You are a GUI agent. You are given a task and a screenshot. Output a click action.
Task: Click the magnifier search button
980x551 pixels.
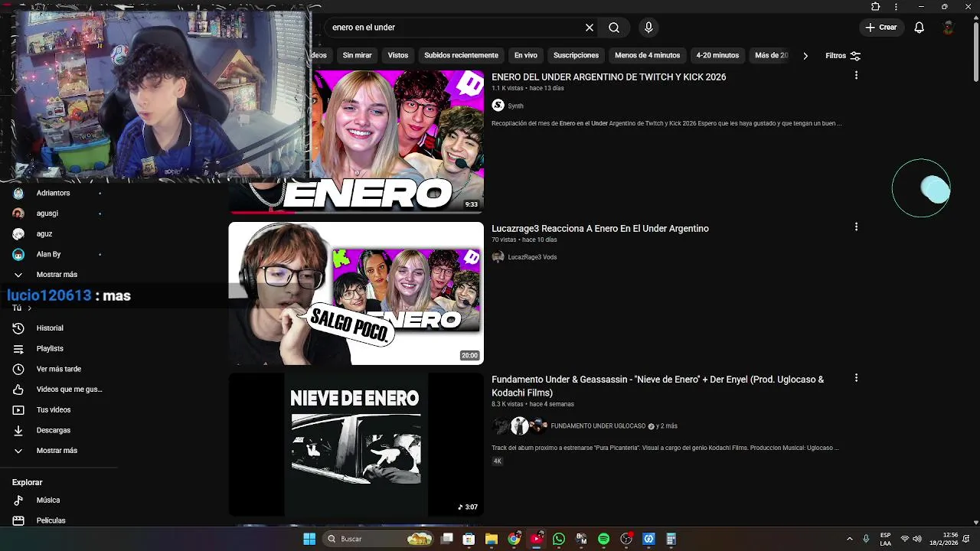[614, 28]
